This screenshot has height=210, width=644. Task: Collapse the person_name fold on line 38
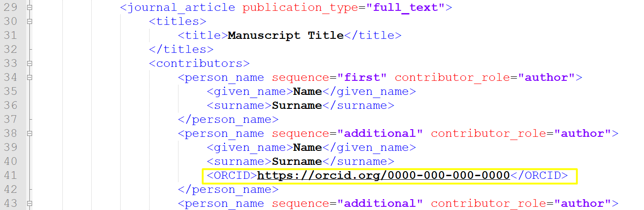[x=29, y=134]
